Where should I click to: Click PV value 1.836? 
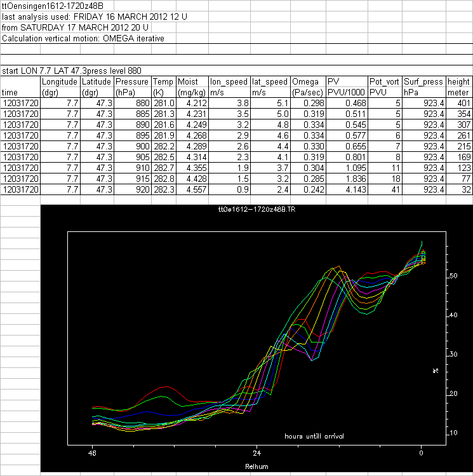coord(347,179)
